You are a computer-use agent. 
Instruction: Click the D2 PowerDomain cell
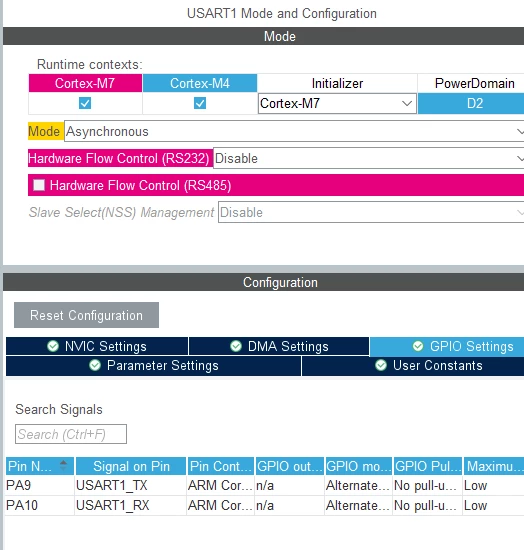pos(471,103)
